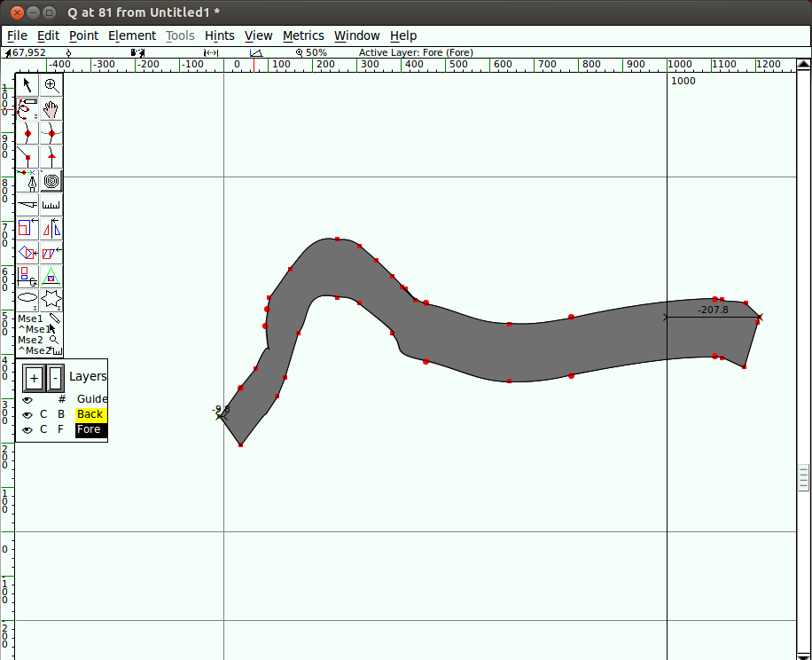Click the vertical scrollbar thumb
The image size is (812, 660).
click(x=803, y=477)
